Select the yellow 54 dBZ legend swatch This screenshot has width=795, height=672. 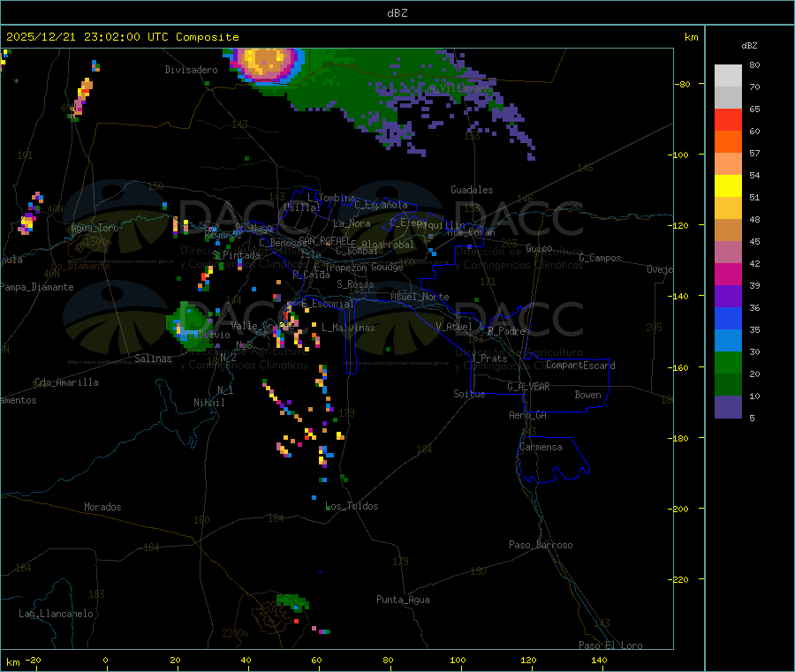(x=728, y=186)
